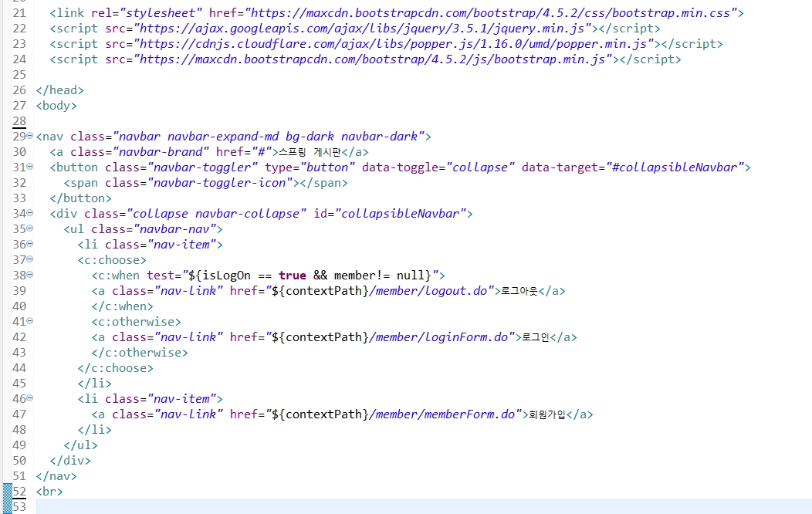Click the </c:when> closing tag
Screen dimensions: 812x514
tap(122, 306)
